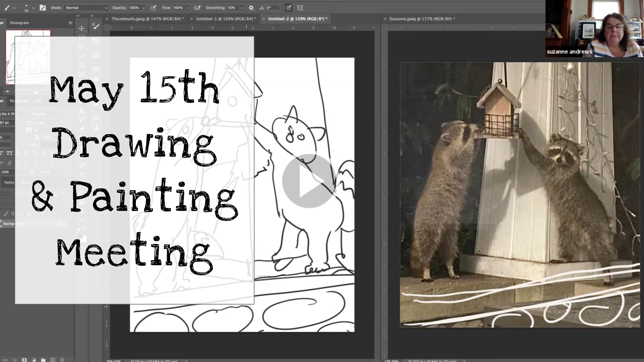Open the Strong anti-aliasing dropdown

(x=49, y=172)
